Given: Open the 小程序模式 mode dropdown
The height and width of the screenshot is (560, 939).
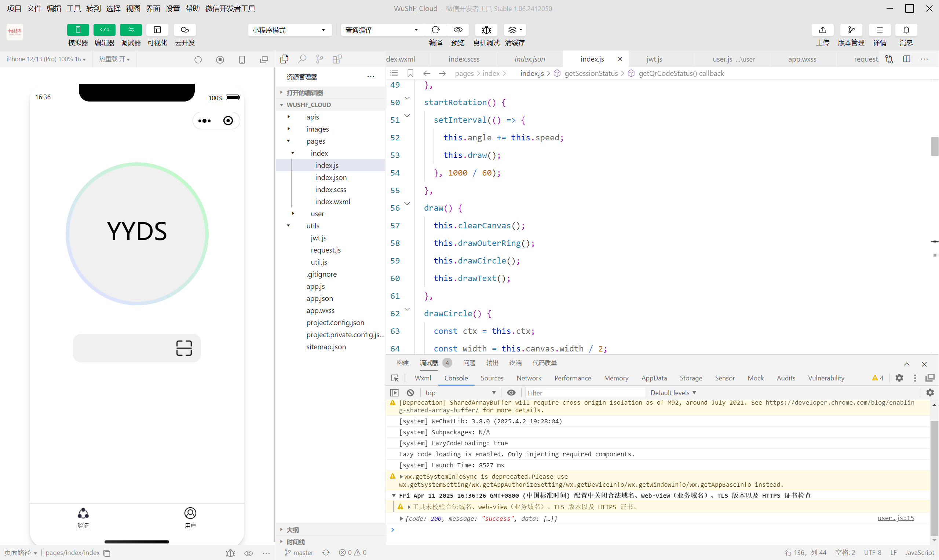Looking at the screenshot, I should [289, 30].
